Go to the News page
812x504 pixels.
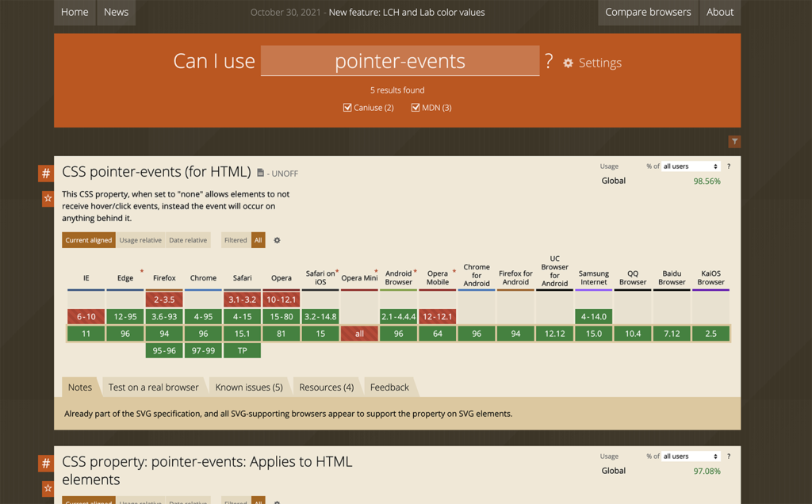tap(116, 12)
